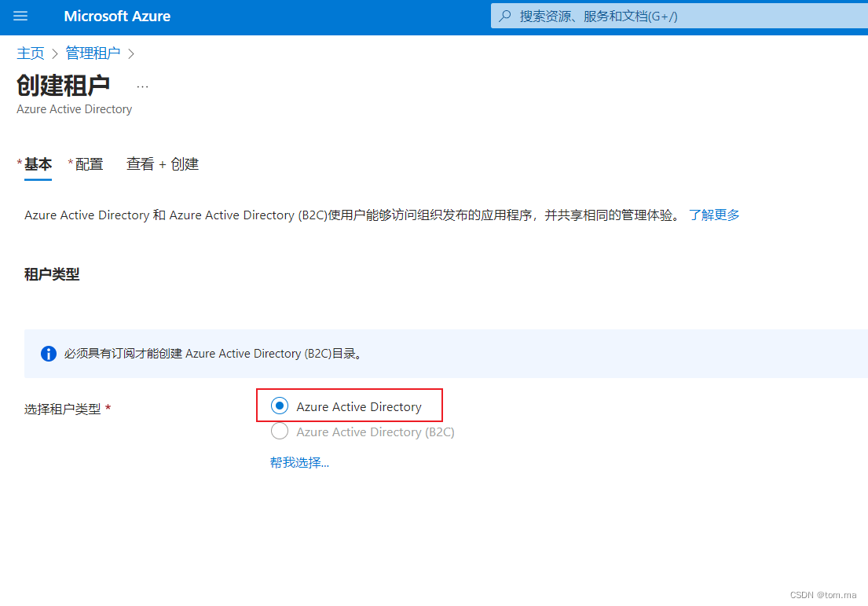Switch to the 配置 tab
Screen dimensions: 868x606
coord(89,164)
